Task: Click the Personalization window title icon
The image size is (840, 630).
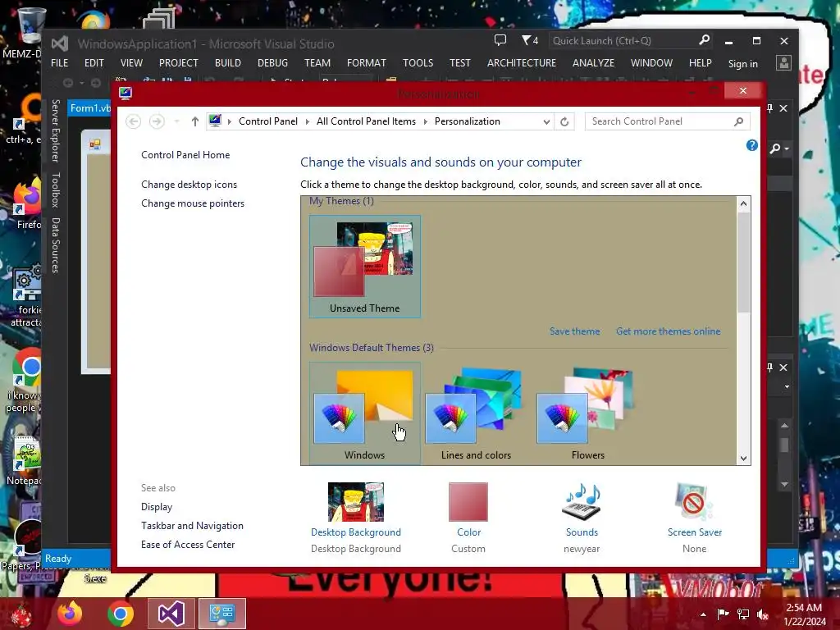Action: pos(126,94)
